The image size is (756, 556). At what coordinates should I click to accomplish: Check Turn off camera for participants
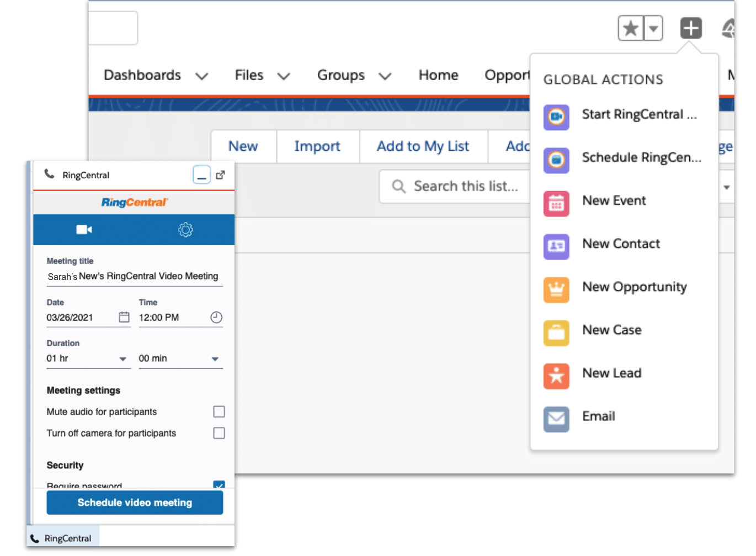(219, 433)
